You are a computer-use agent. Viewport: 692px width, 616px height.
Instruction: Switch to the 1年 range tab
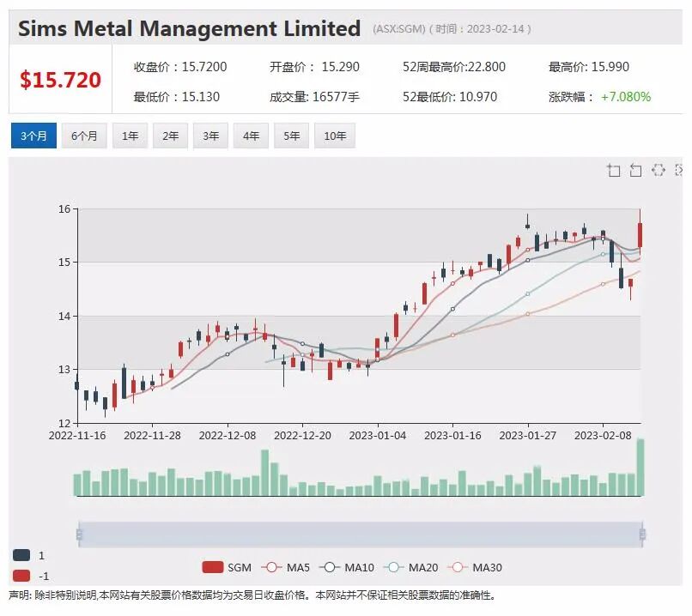click(x=131, y=136)
